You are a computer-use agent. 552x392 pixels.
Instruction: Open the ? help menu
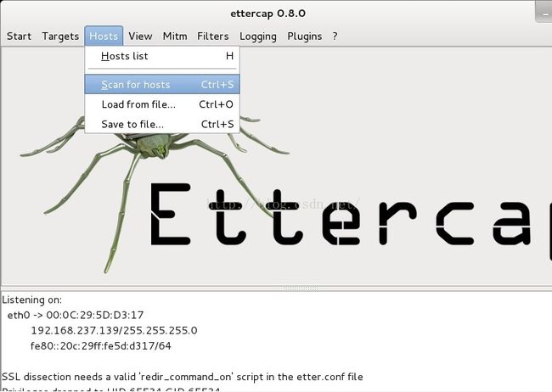[335, 36]
